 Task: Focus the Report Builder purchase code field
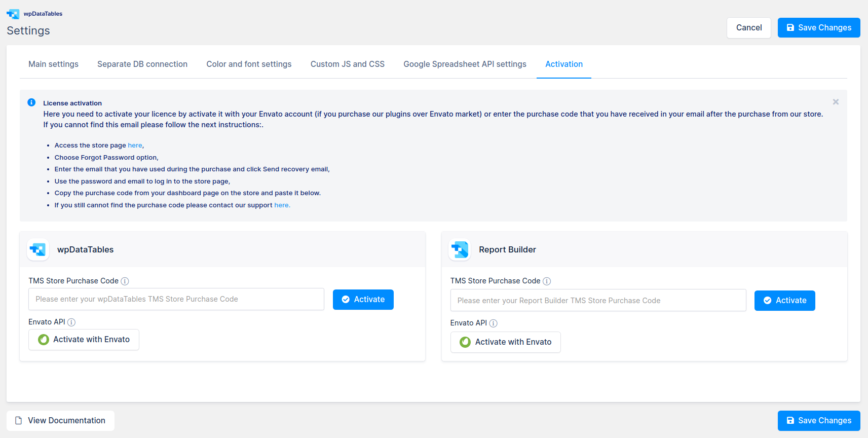click(598, 300)
